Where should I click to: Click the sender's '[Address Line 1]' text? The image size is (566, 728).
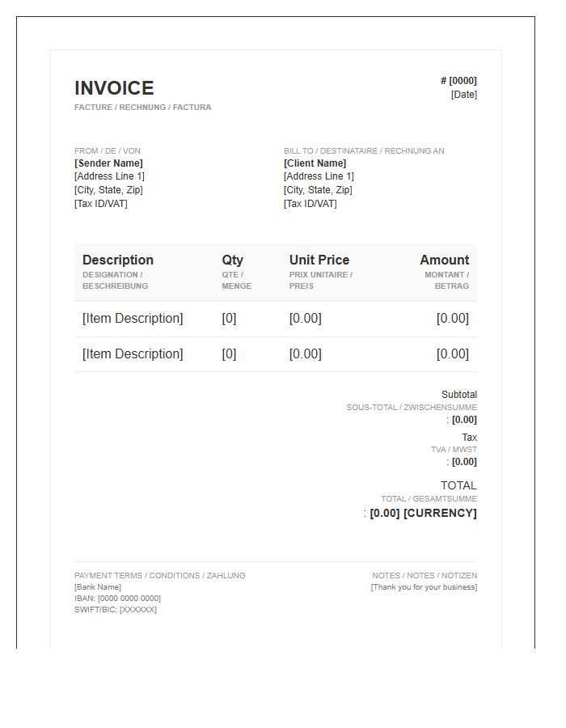tap(109, 176)
